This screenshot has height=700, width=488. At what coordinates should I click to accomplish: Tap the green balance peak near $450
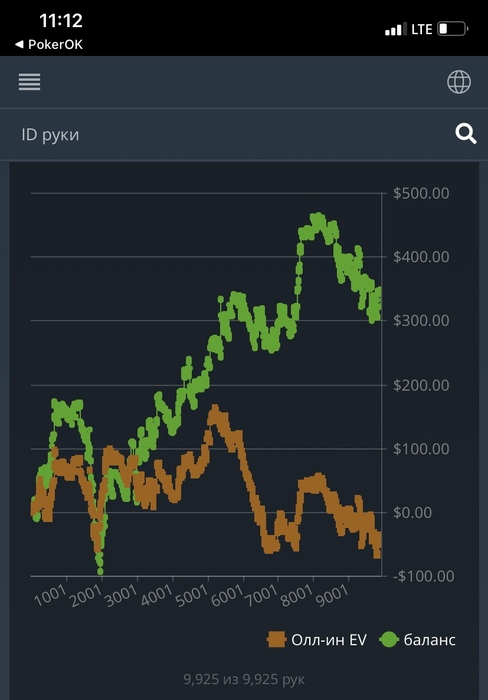(317, 219)
